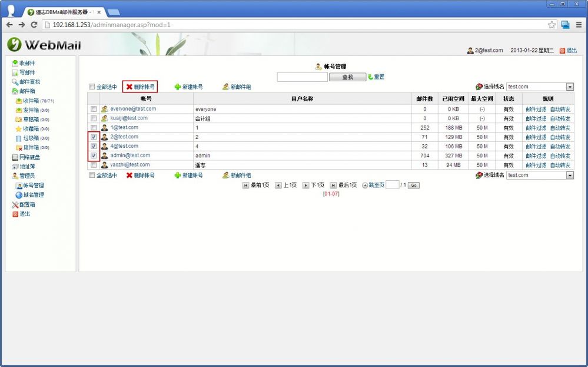Focus the 跳至页 page number field

click(x=392, y=184)
